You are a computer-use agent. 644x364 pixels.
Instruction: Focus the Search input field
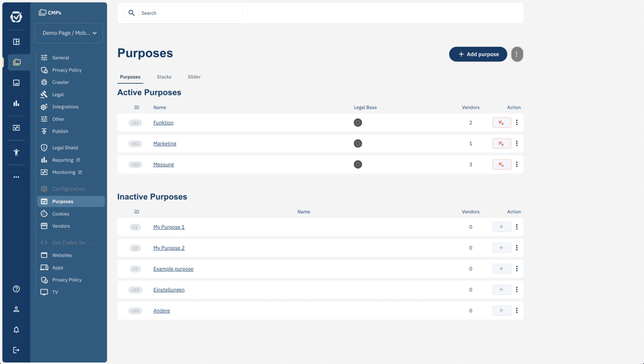click(x=183, y=13)
